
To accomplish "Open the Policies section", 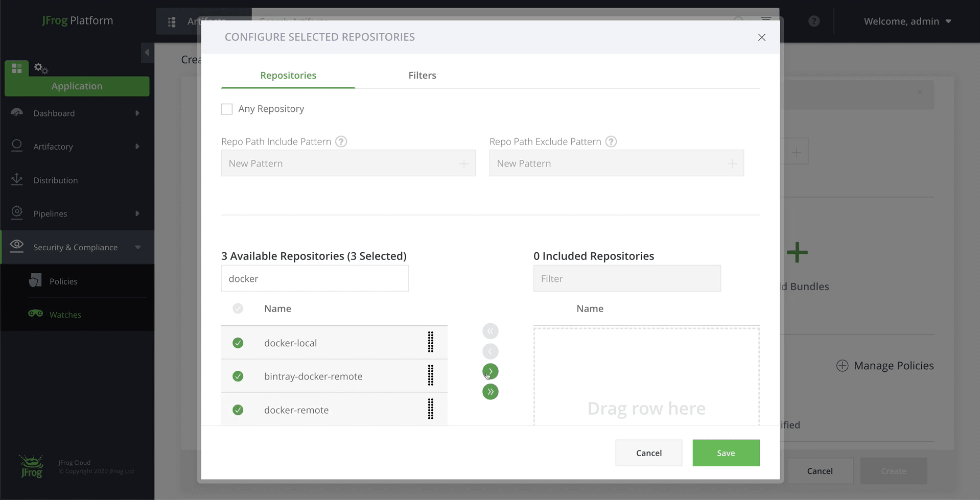I will coord(63,280).
